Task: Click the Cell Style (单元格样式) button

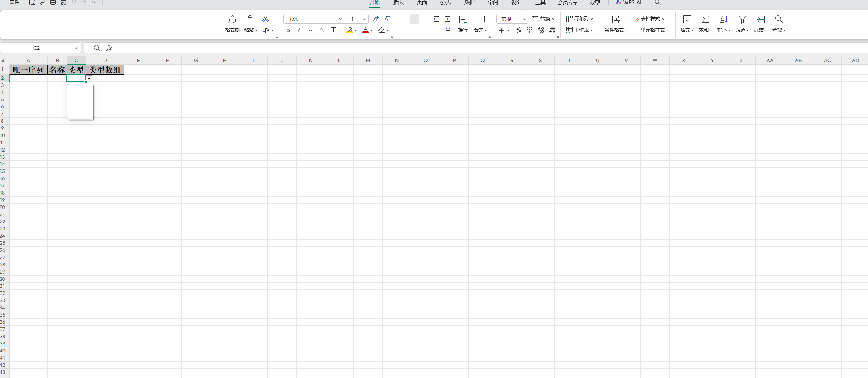Action: (651, 30)
